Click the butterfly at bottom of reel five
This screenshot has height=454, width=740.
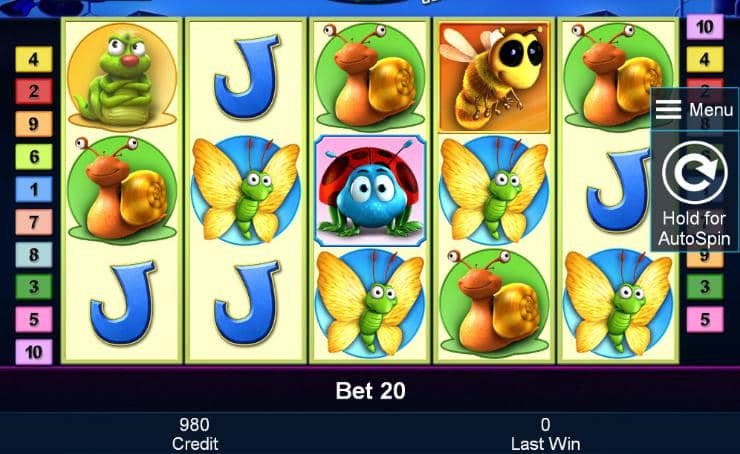click(618, 303)
